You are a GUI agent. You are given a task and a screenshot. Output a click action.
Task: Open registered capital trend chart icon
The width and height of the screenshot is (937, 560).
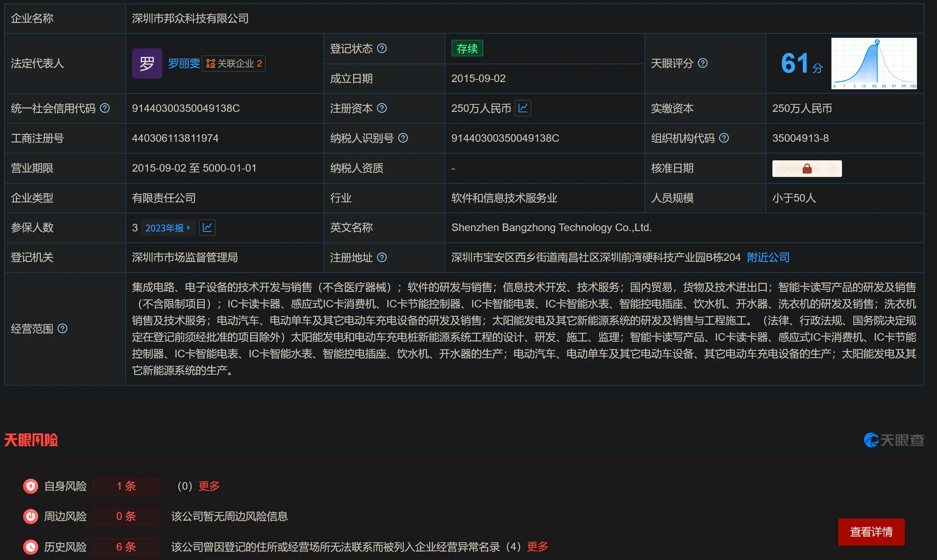tap(523, 108)
